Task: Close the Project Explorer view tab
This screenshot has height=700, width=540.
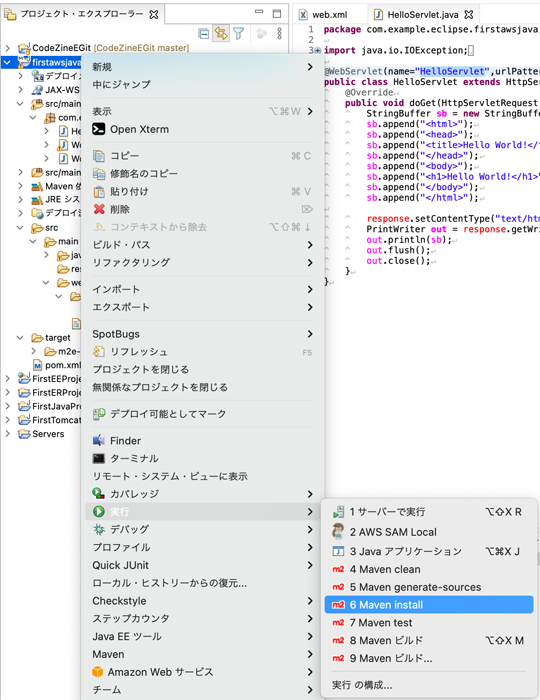Action: point(154,15)
